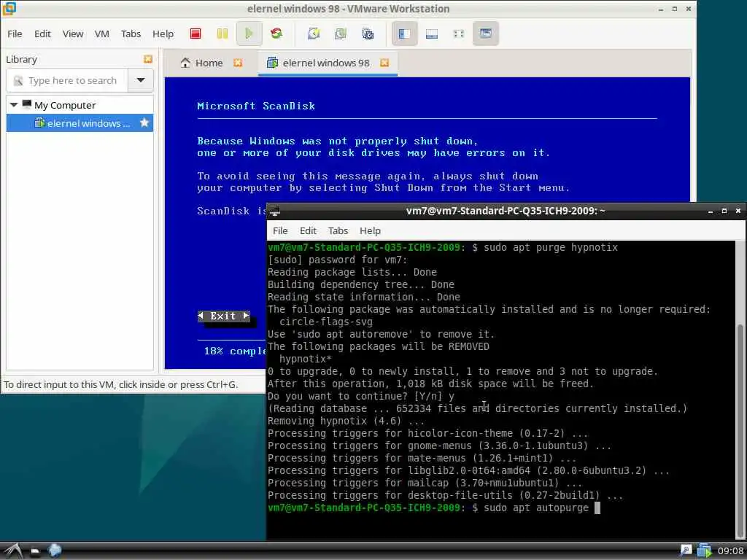Image resolution: width=747 pixels, height=560 pixels.
Task: Close the Home tab
Action: [238, 63]
